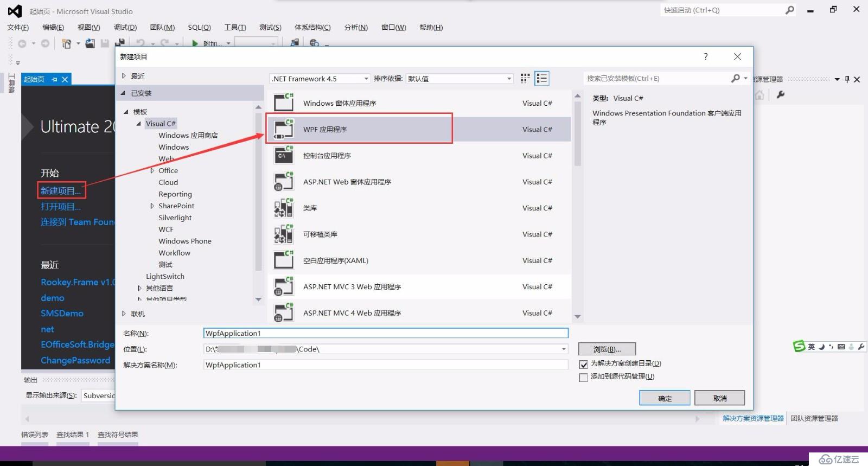Viewport: 868px width, 466px height.
Task: Select the 控制台应用程序 template icon
Action: point(283,155)
